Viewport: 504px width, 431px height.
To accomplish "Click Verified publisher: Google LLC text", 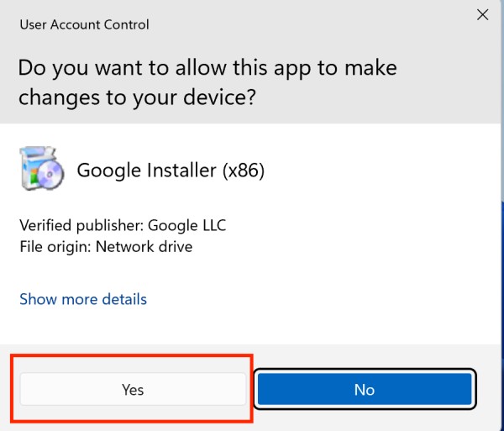I will point(123,225).
